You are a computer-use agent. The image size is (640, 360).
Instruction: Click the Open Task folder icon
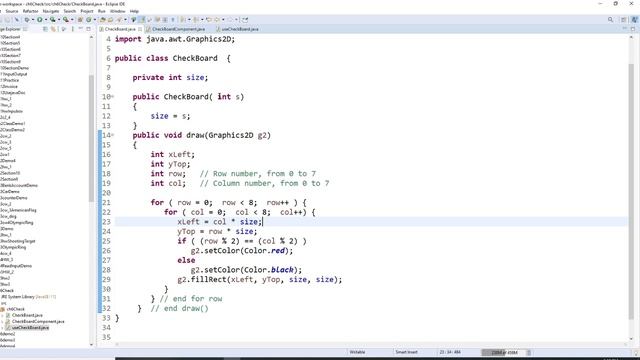110,20
